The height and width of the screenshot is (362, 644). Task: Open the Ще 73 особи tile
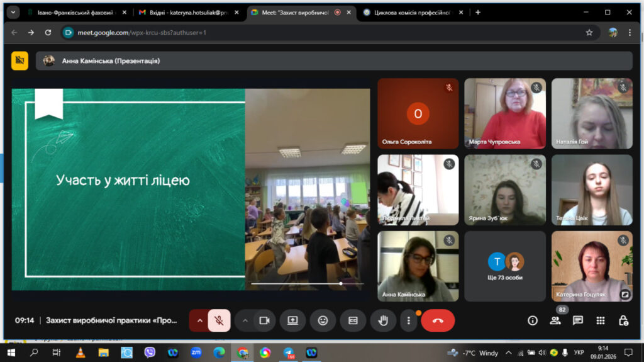tap(505, 266)
